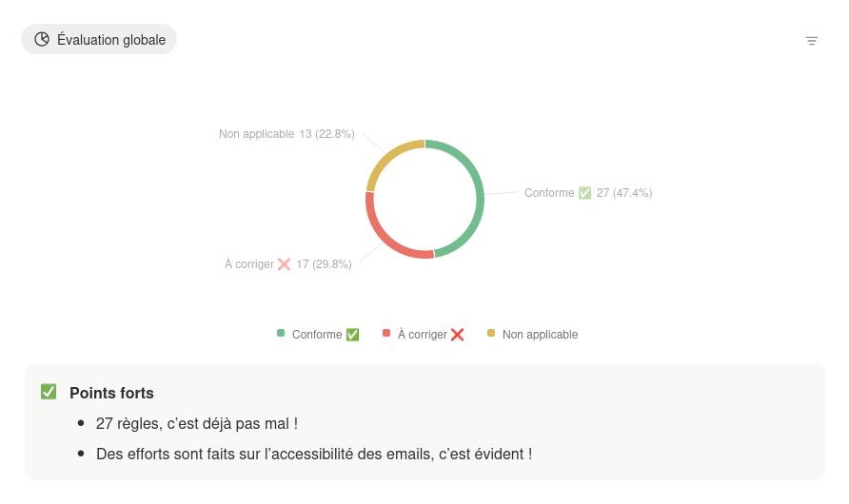Click the green checkmark icon next to Points forts
This screenshot has height=504, width=849.
[x=49, y=392]
